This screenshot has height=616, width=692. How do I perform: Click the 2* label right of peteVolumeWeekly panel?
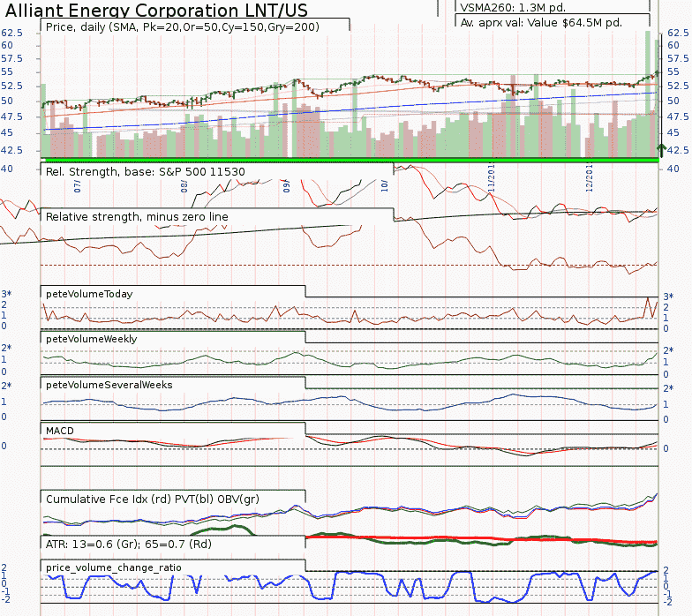[x=669, y=350]
